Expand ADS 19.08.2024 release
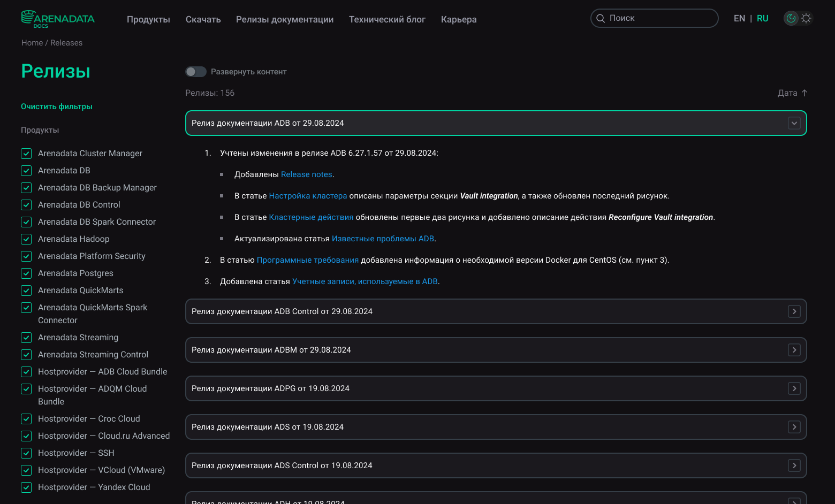This screenshot has width=835, height=504. (x=794, y=427)
